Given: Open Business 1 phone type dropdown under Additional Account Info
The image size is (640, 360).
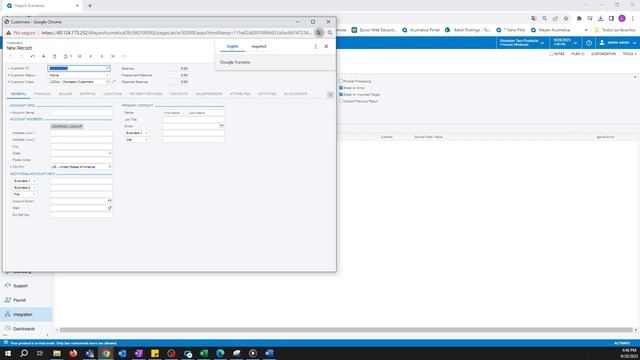Looking at the screenshot, I should tap(24, 181).
